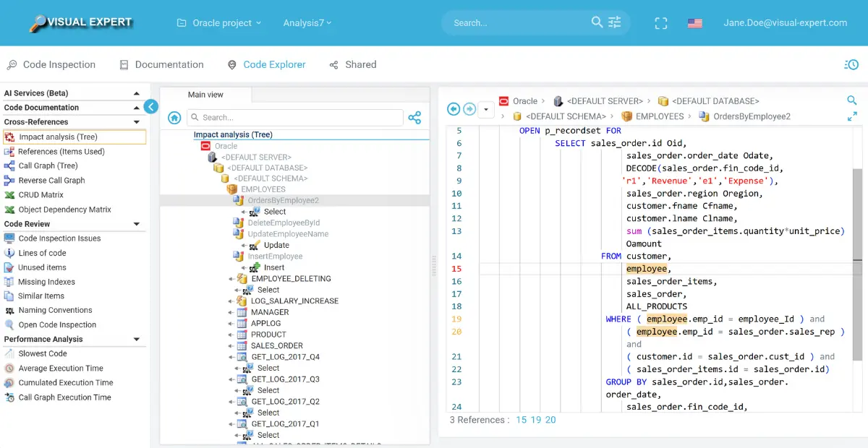Click Missing Indexes icon
Screen dimensions: 868x448
9,282
